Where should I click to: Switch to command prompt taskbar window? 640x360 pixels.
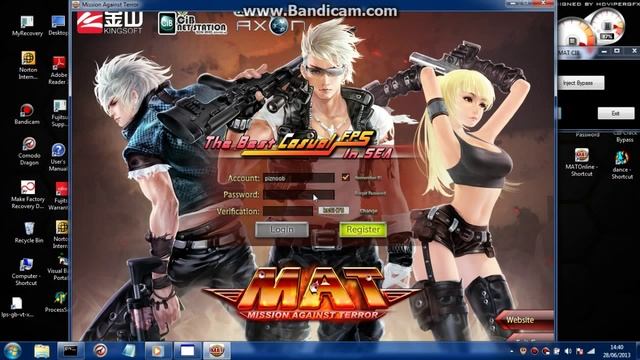[x=70, y=351]
